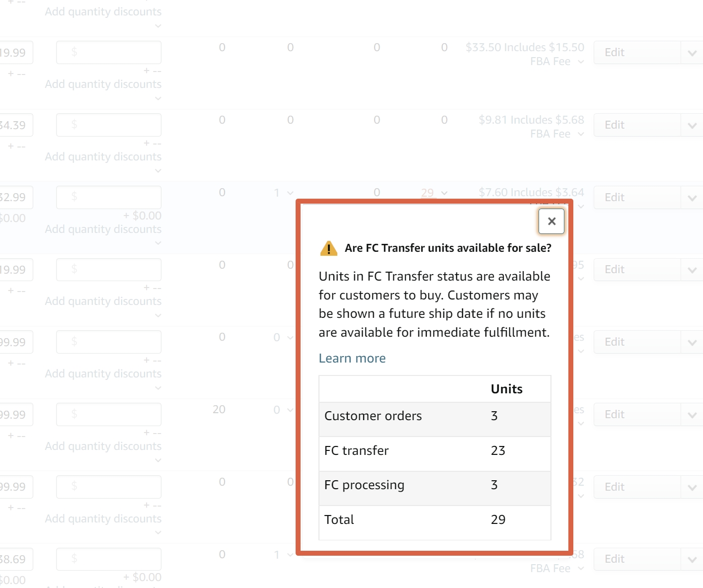Expand FBA Fee chevron in $9.81 row

(581, 134)
